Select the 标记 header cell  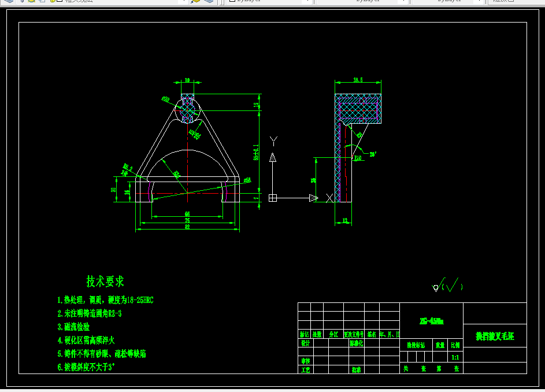(304, 334)
